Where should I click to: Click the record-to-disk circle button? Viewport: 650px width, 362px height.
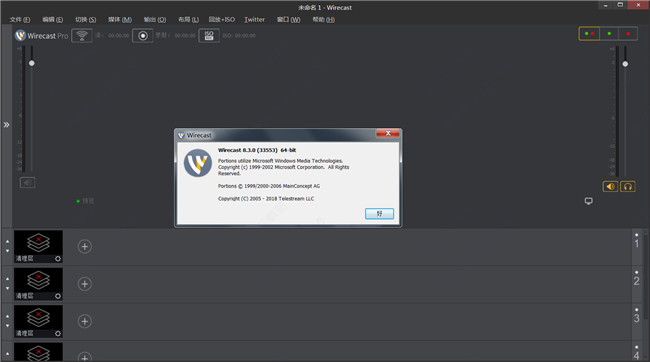coord(143,36)
